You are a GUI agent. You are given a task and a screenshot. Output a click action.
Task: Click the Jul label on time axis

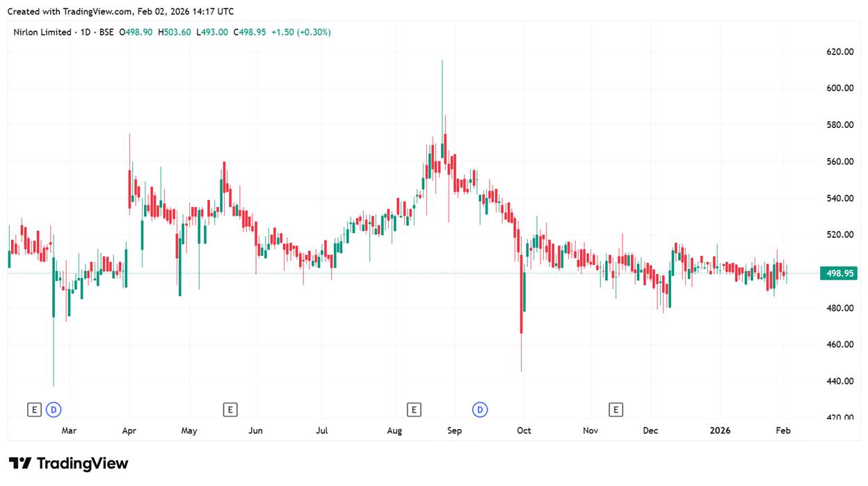click(322, 430)
